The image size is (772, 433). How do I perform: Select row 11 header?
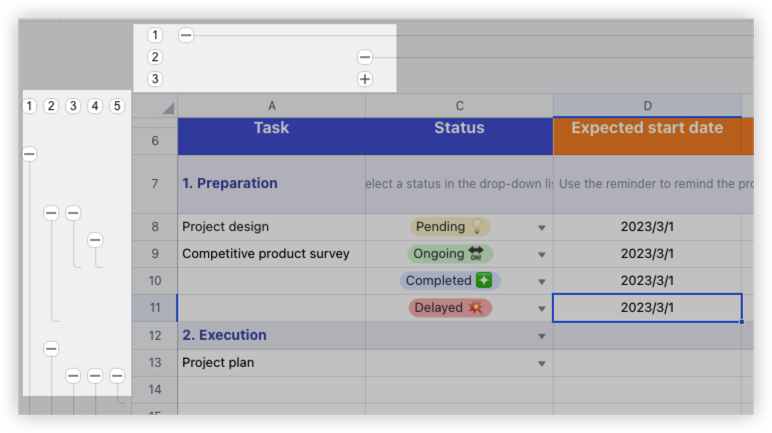tap(155, 308)
